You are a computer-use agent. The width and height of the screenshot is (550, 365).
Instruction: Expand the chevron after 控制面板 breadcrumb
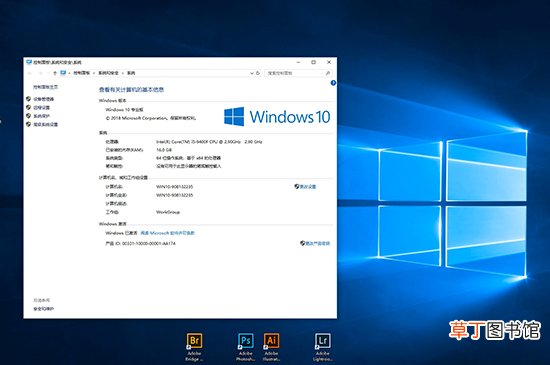(94, 73)
